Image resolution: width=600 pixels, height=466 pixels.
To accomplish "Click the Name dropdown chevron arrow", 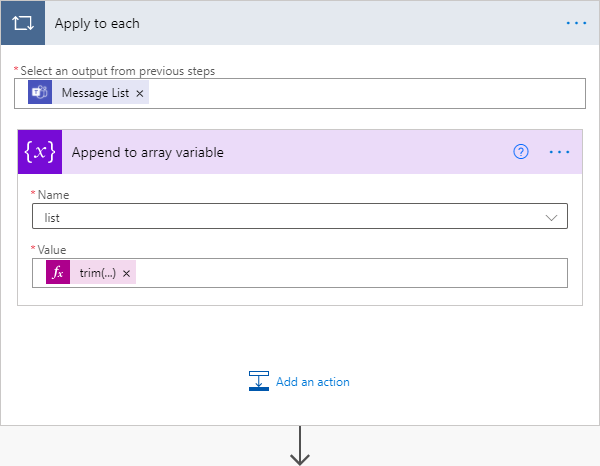I will [551, 216].
